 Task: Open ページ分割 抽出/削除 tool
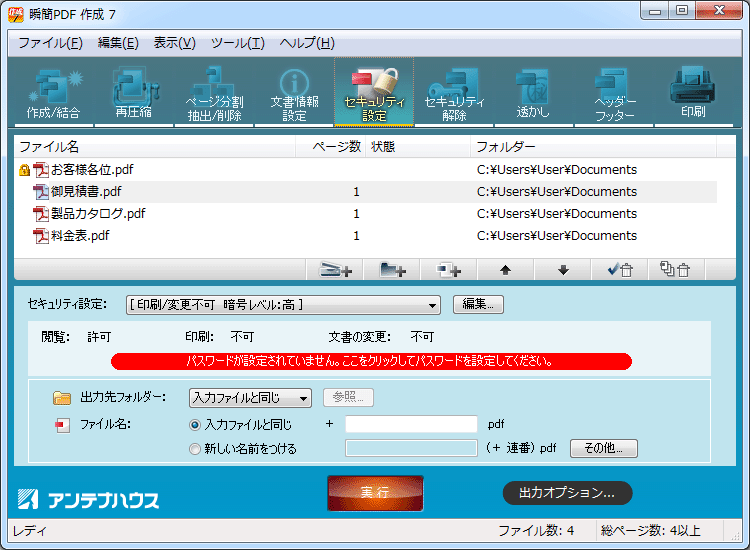214,93
